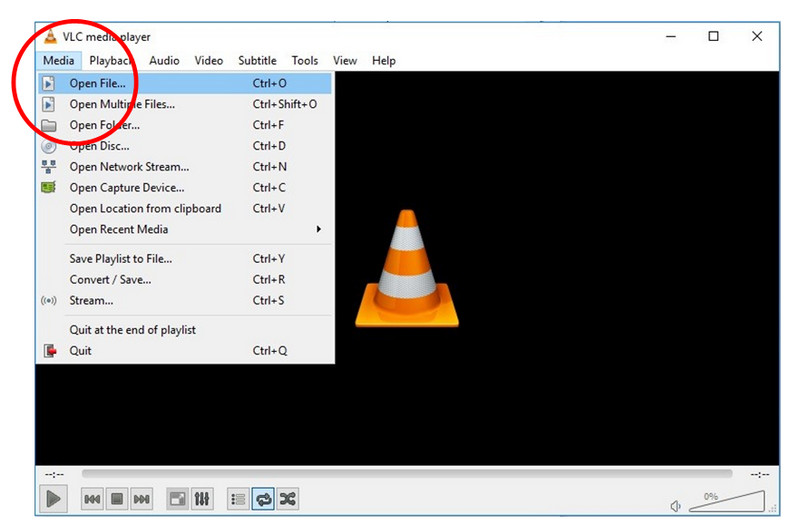This screenshot has width=800, height=525.
Task: Skip to the next track
Action: coord(141,498)
